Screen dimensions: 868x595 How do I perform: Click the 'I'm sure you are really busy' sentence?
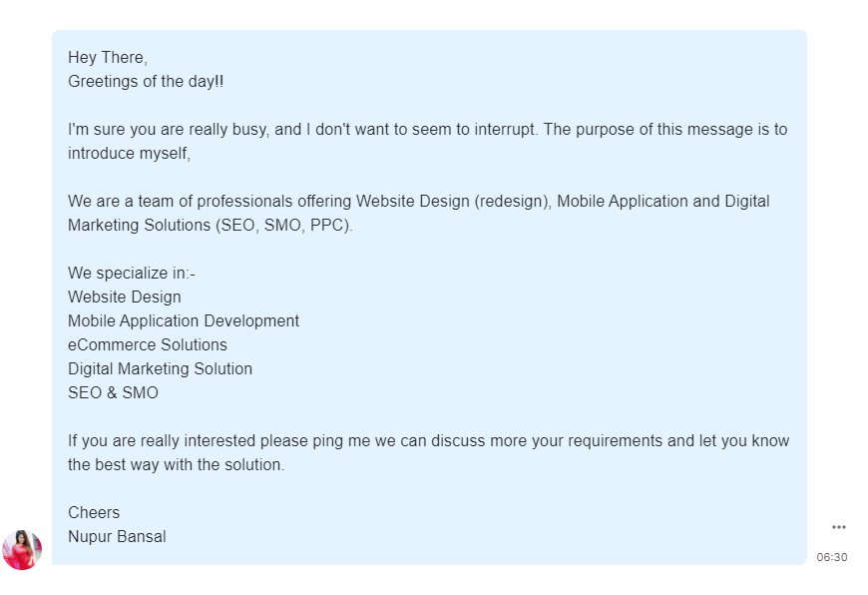pos(302,130)
